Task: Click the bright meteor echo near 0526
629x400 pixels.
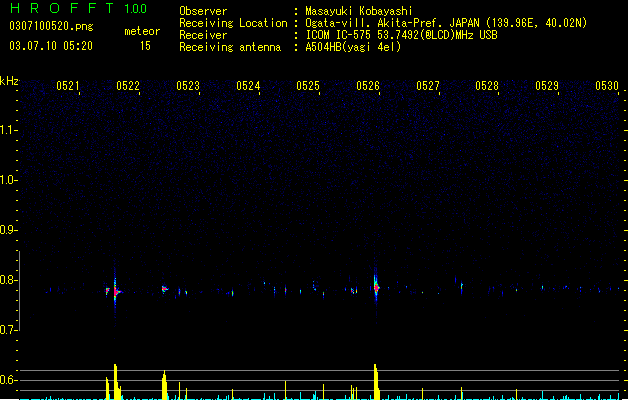Action: (x=376, y=287)
